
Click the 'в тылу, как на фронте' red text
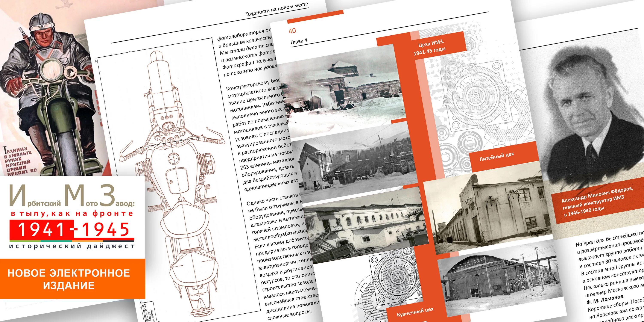[72, 214]
